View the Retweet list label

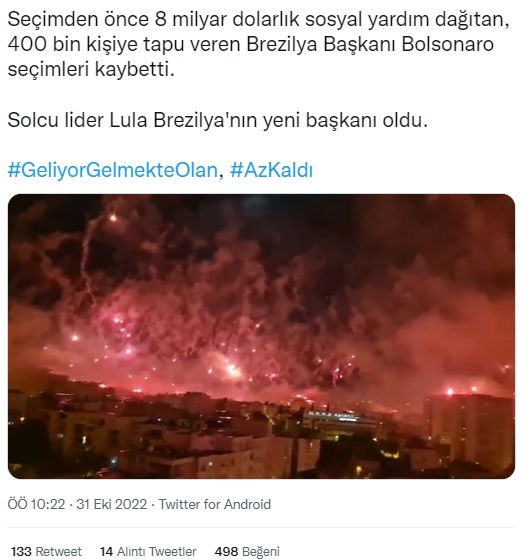click(x=59, y=551)
